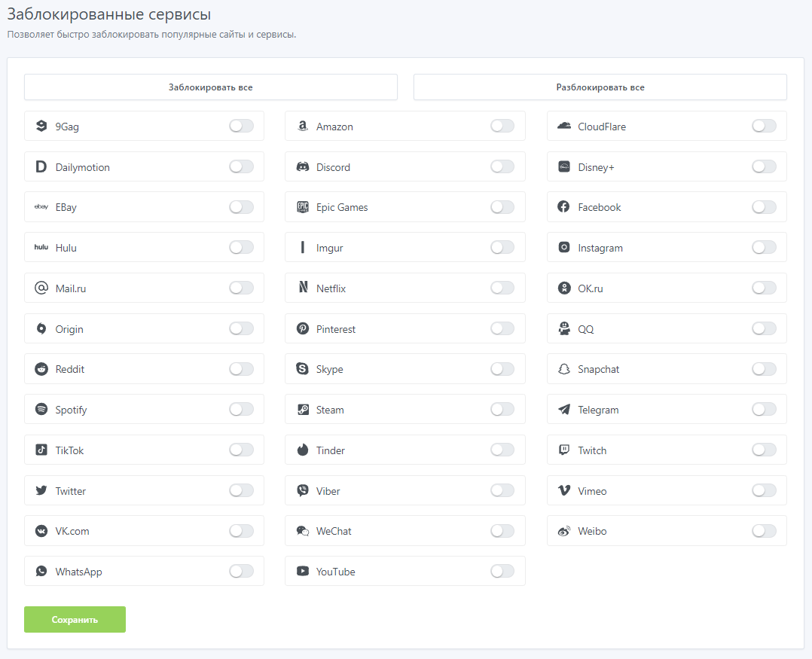The image size is (812, 659).
Task: Toggle the WhatsApp block switch
Action: 242,572
